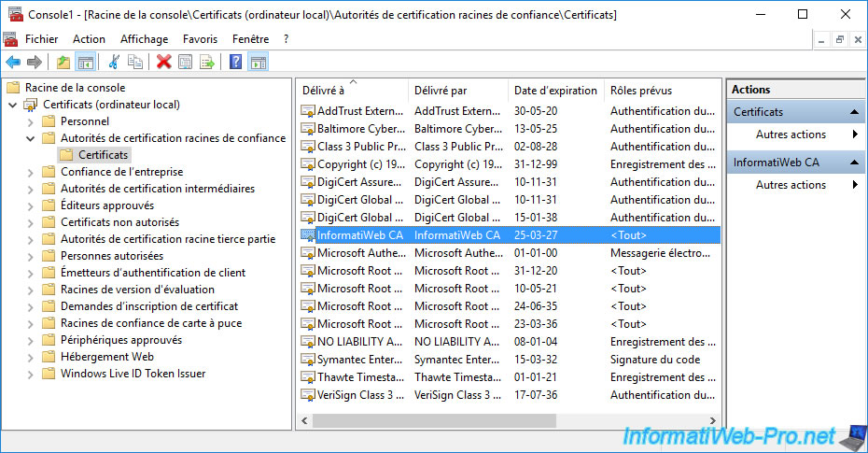Restore the inner MDI console window

point(840,39)
